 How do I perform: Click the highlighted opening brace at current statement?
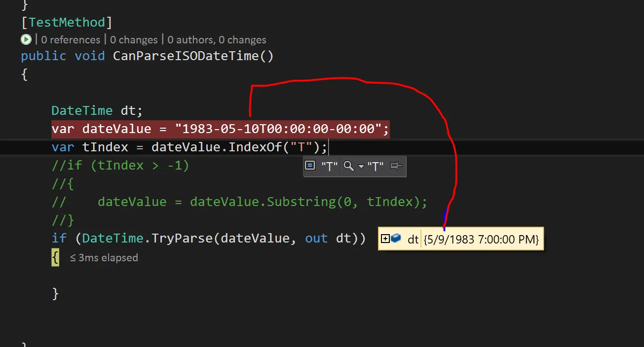pos(55,257)
